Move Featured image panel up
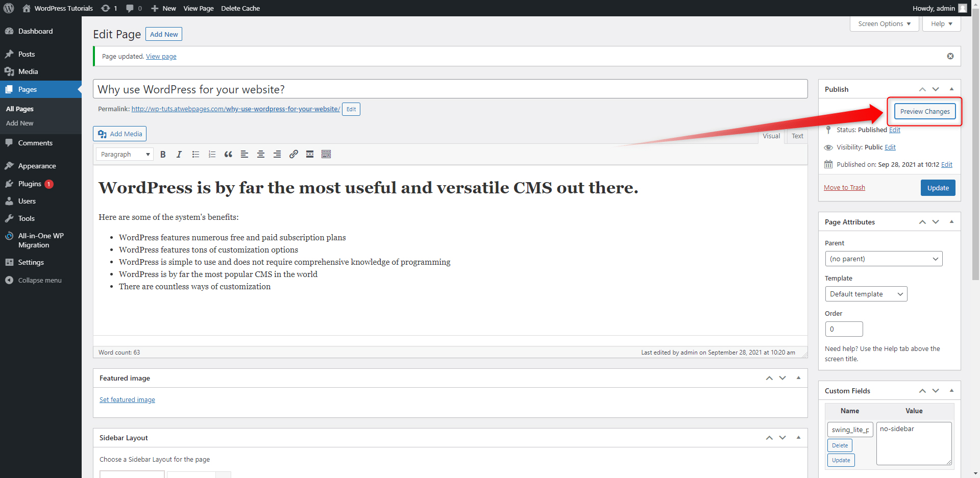The image size is (980, 478). click(769, 378)
